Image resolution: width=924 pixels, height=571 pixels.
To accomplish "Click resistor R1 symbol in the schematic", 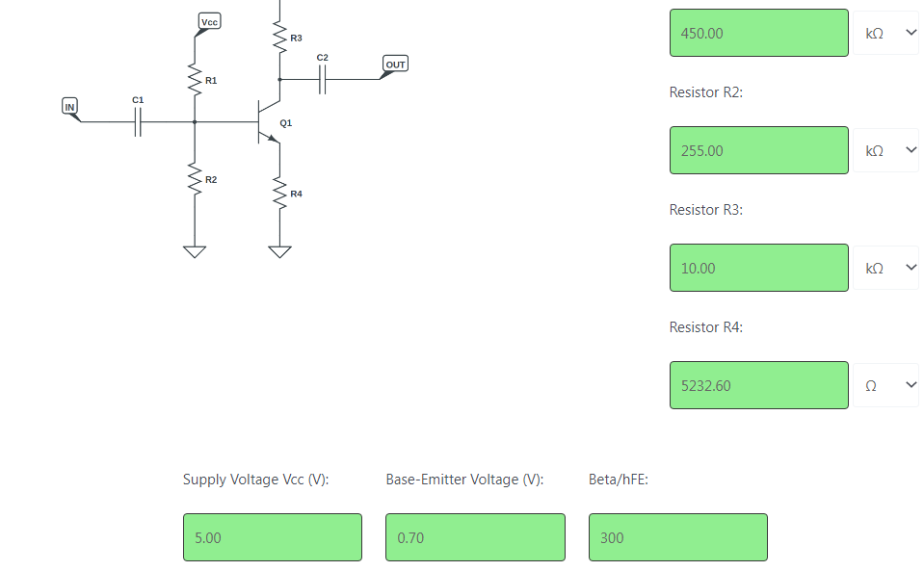I will [195, 80].
